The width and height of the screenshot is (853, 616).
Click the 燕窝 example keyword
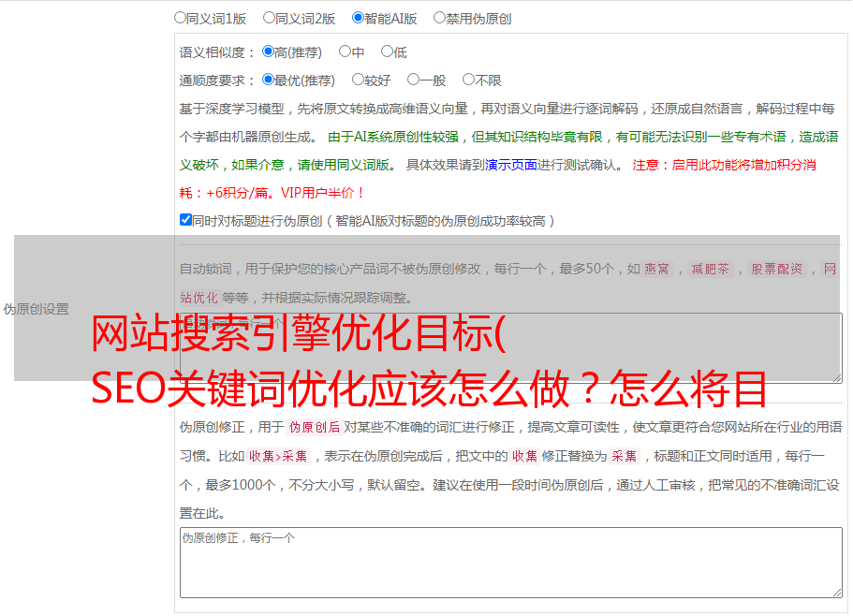(x=657, y=269)
